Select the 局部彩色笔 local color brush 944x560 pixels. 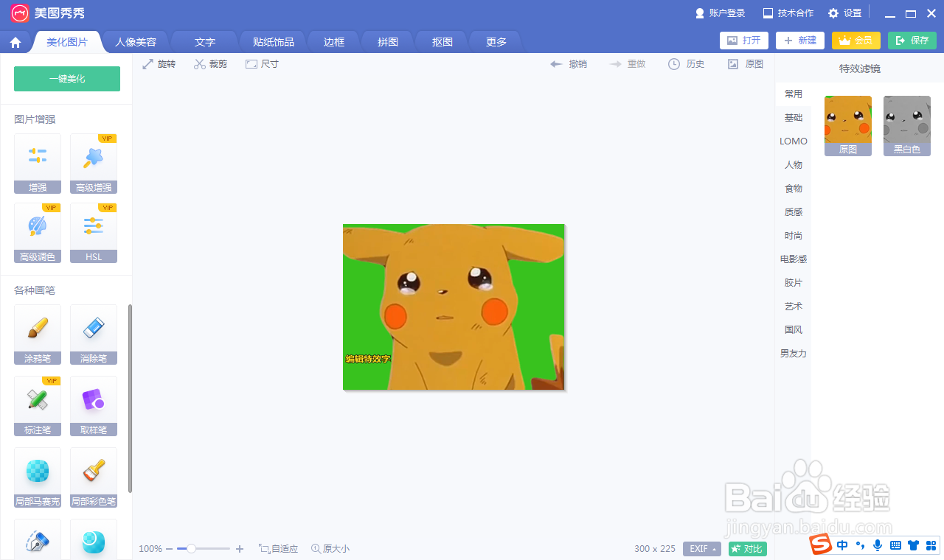[x=94, y=477]
